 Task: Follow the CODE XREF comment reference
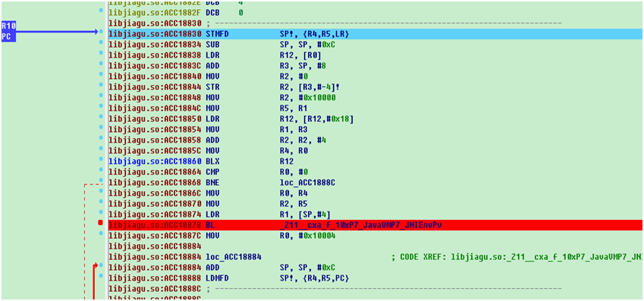(x=517, y=257)
